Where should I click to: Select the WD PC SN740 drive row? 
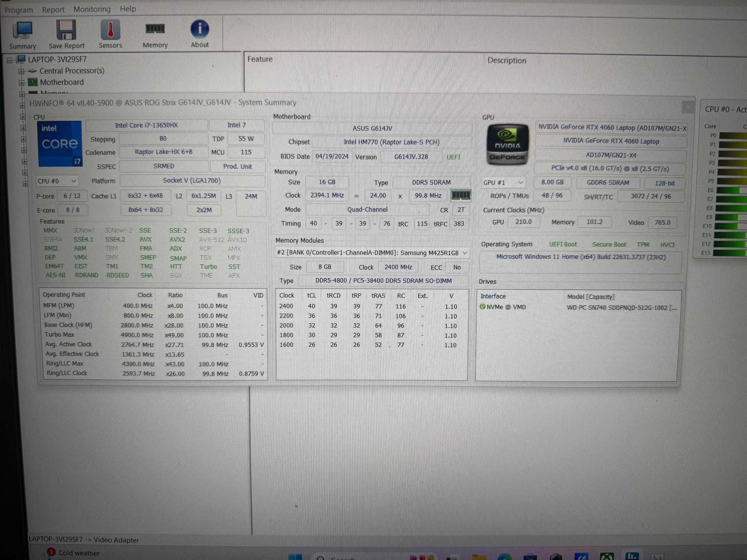[578, 307]
